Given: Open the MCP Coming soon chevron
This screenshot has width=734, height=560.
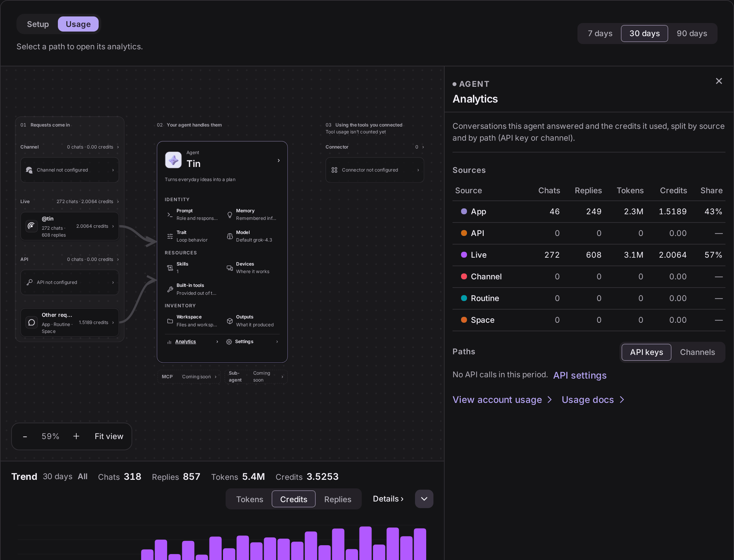Looking at the screenshot, I should pyautogui.click(x=215, y=377).
